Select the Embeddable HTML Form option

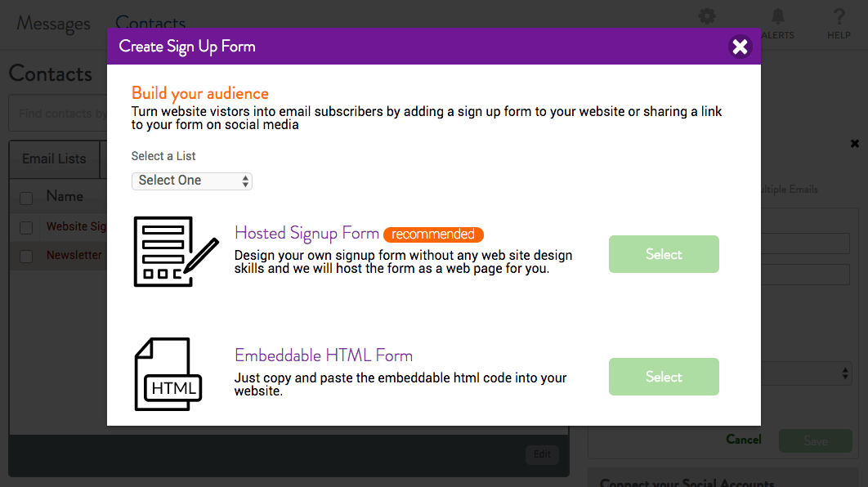pyautogui.click(x=664, y=377)
